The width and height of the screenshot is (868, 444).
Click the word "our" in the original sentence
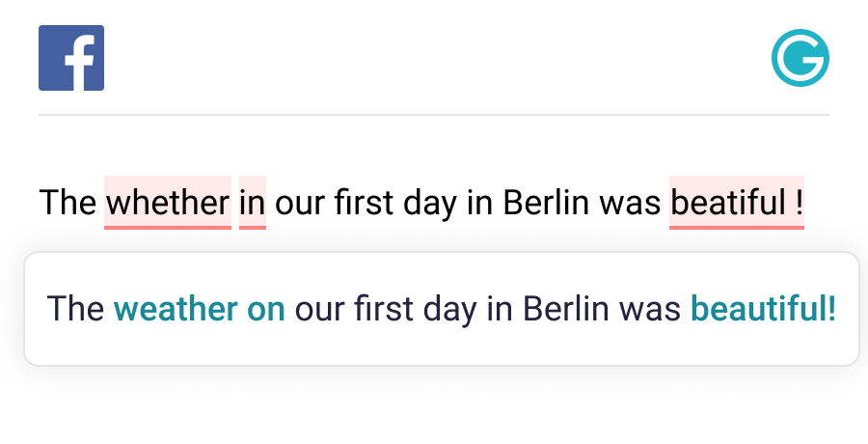point(299,203)
